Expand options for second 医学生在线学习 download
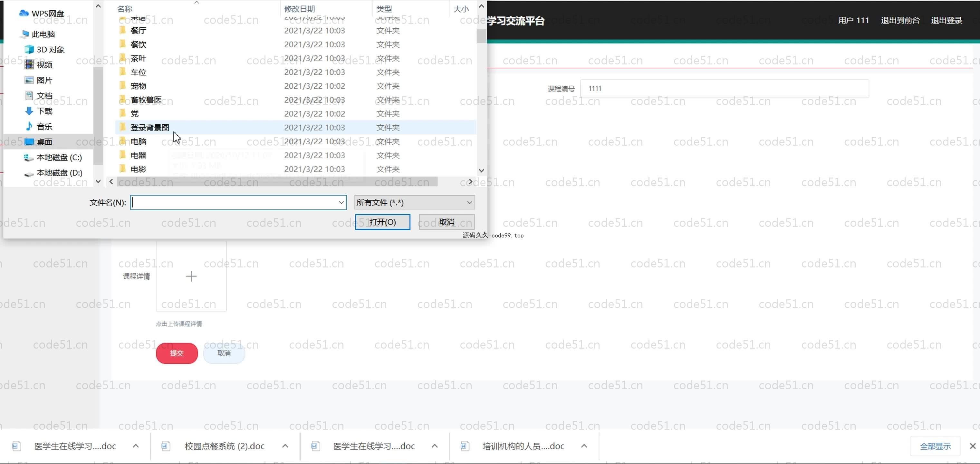980x464 pixels. 435,446
